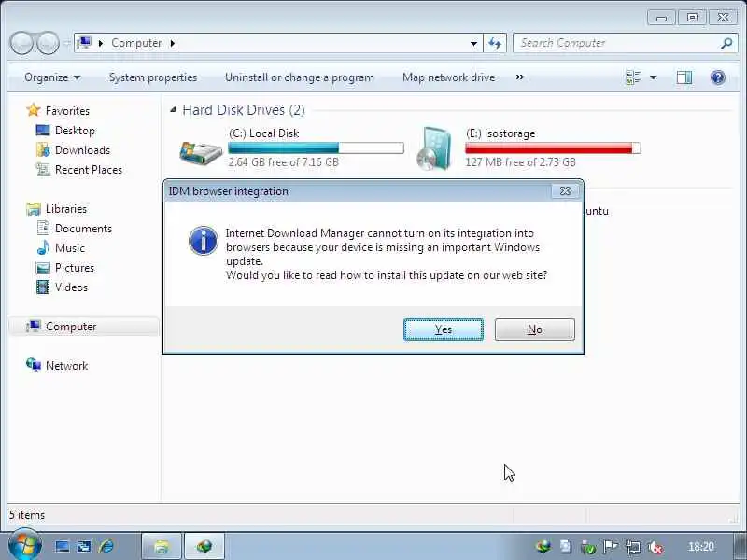
Task: Select Libraries in the navigation pane
Action: [x=66, y=208]
